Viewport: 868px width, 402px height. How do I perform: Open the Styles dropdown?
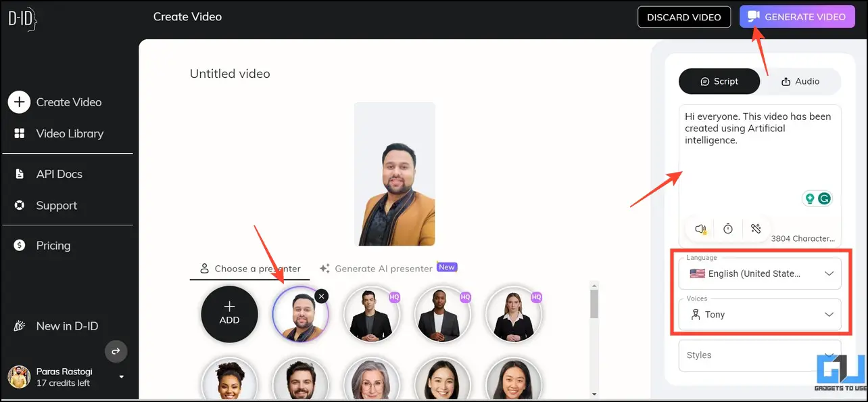point(760,355)
